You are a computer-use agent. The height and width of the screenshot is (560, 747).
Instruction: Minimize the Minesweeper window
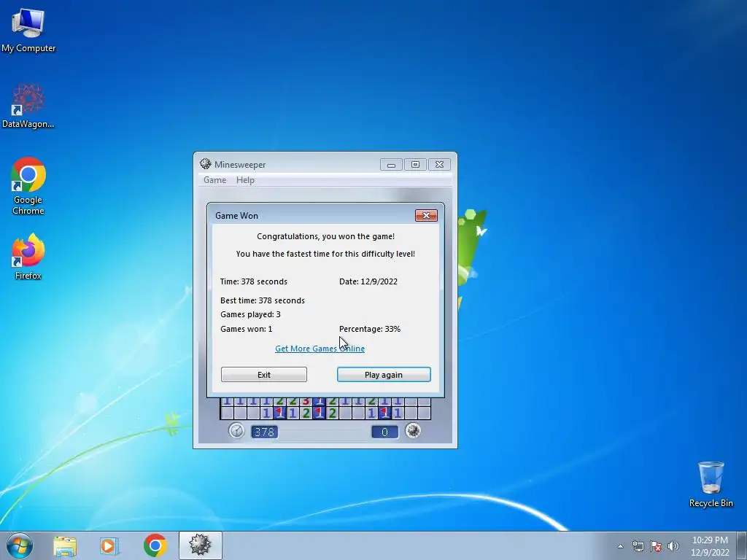391,165
